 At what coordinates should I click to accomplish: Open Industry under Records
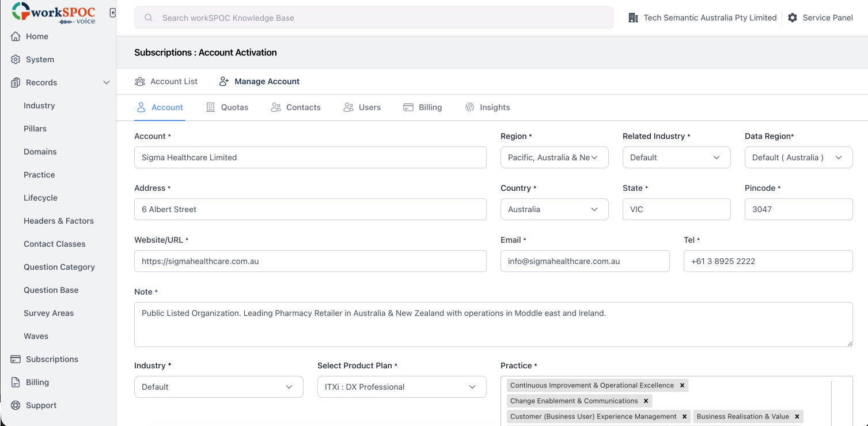[x=39, y=105]
